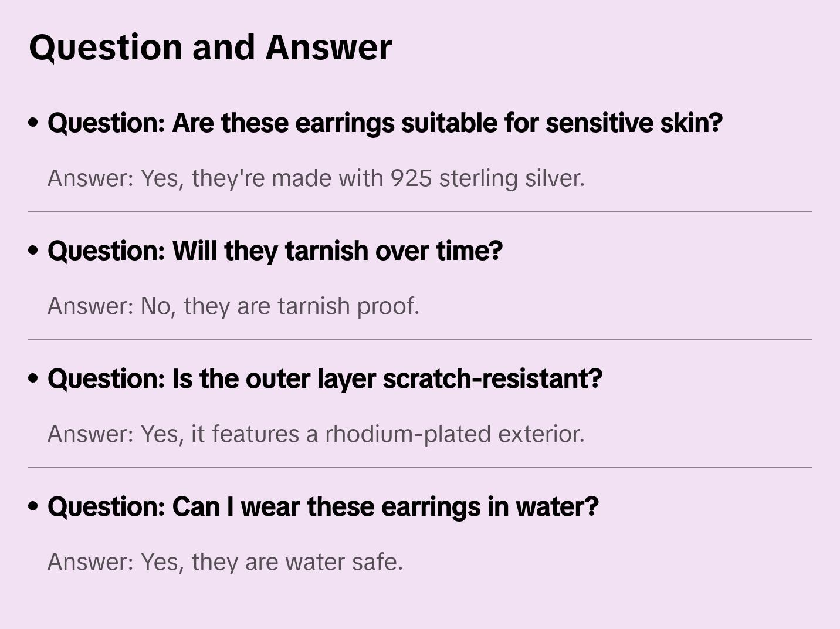This screenshot has height=629, width=840.
Task: Click the number "925" in first answer
Action: (x=411, y=178)
